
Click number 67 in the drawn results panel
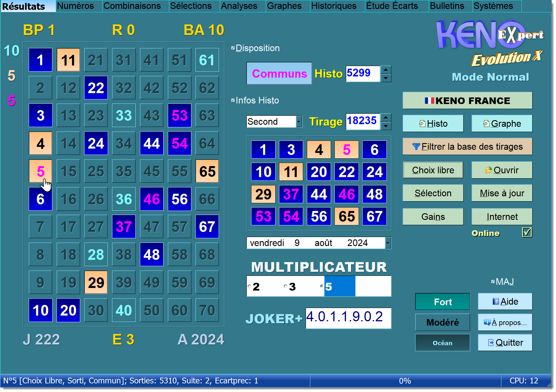(x=374, y=216)
